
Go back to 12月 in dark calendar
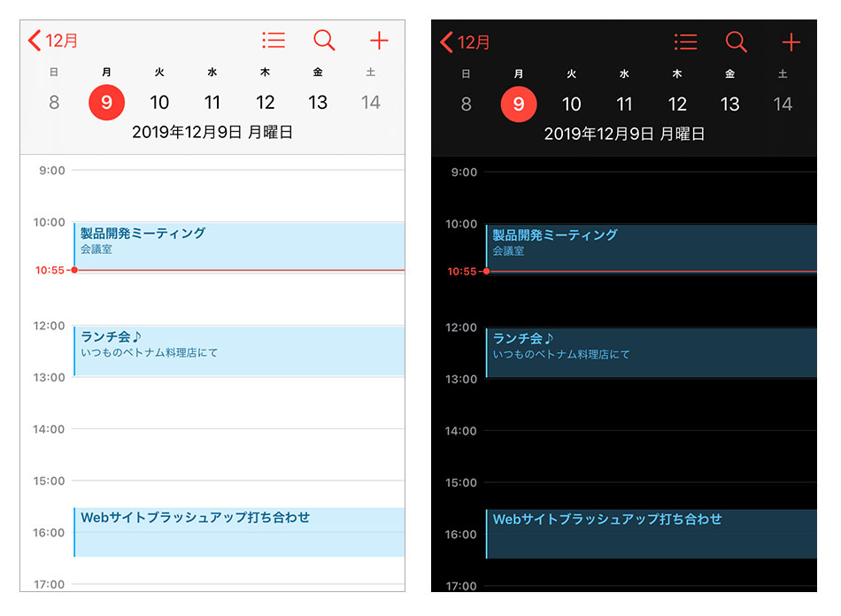point(466,42)
